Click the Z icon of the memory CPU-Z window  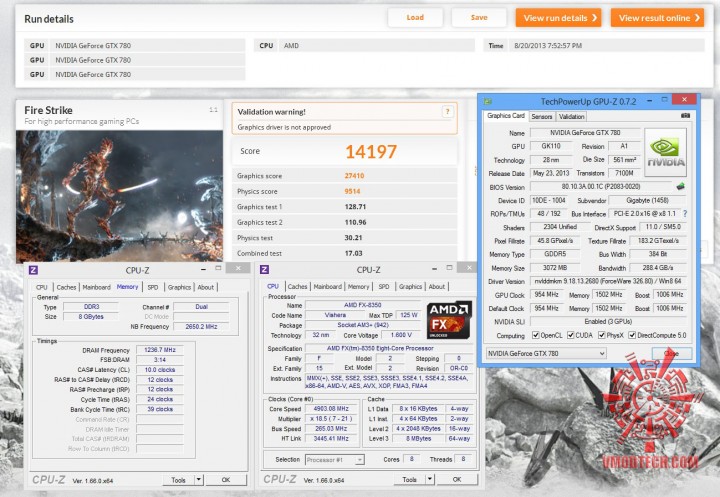coord(33,270)
